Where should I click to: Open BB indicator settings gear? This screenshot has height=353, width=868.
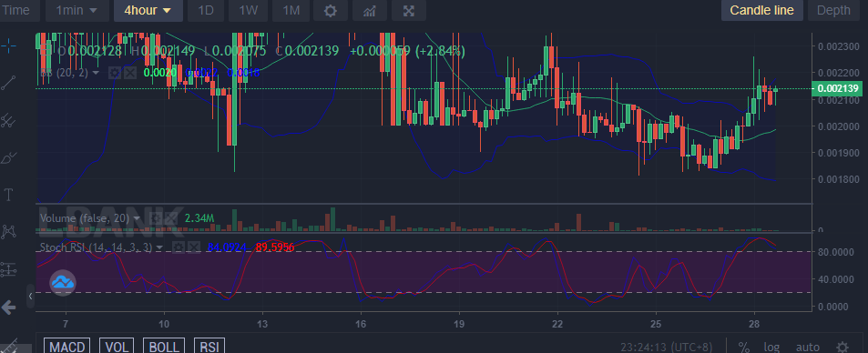(x=114, y=73)
